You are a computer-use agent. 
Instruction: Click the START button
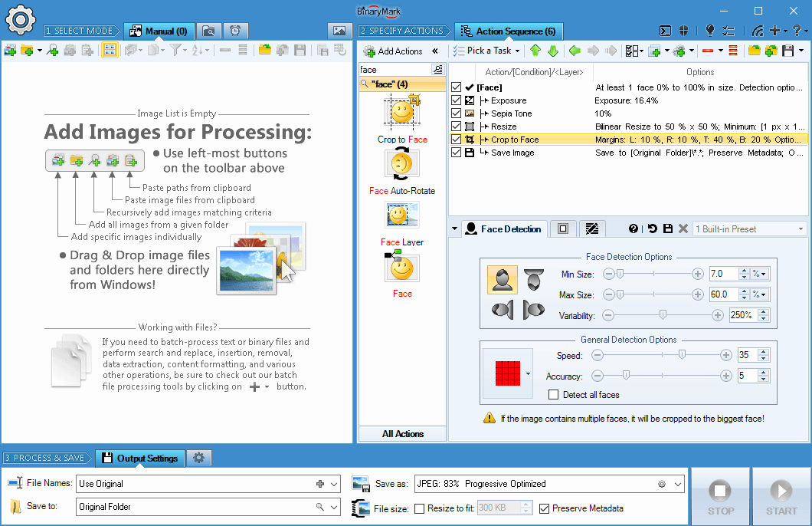(781, 496)
